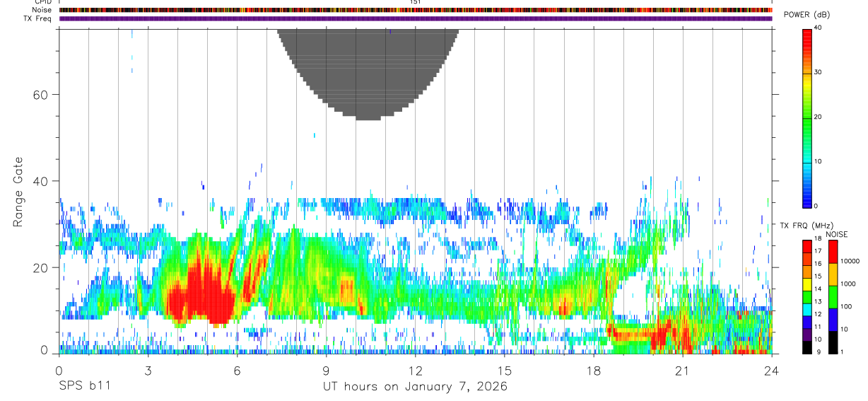Click the NOISE legend colorbar
Image resolution: width=868 pixels, height=401 pixels.
(833, 296)
